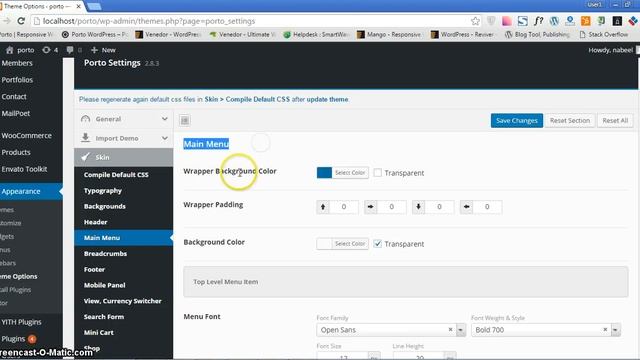Click the top padding up-arrow icon
640x360 pixels.
coord(323,207)
